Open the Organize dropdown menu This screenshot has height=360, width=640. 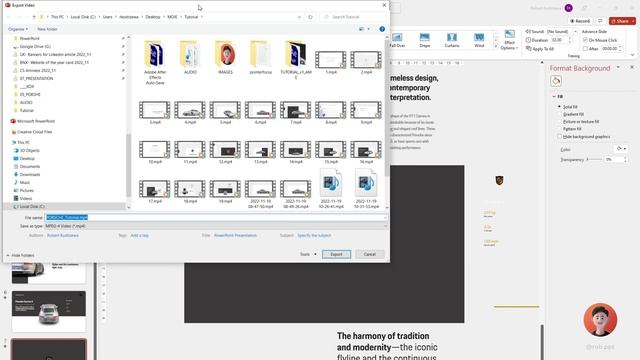coord(18,29)
